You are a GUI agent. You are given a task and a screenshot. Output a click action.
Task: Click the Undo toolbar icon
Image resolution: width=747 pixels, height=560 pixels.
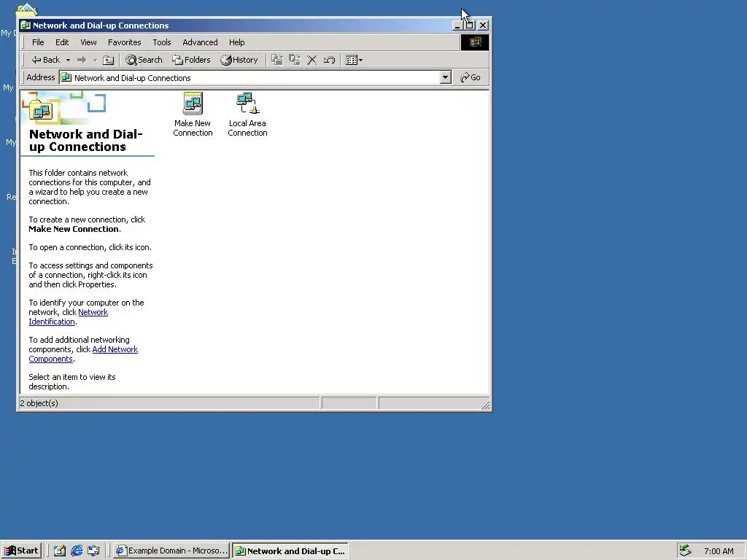coord(329,60)
